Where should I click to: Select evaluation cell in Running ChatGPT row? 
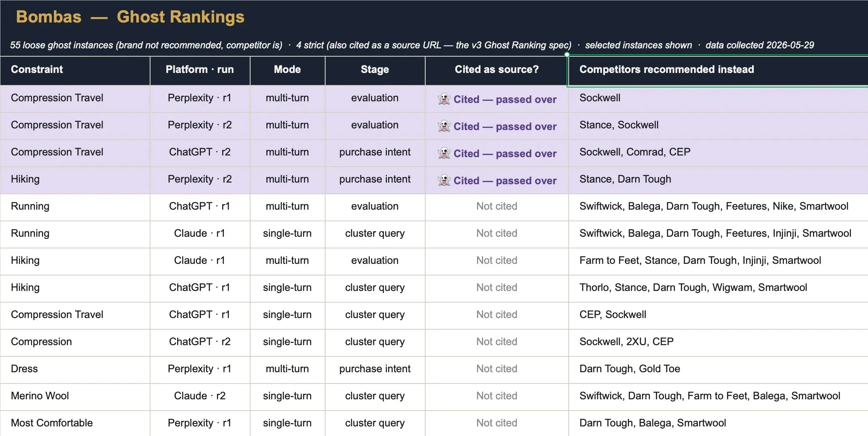tap(375, 207)
